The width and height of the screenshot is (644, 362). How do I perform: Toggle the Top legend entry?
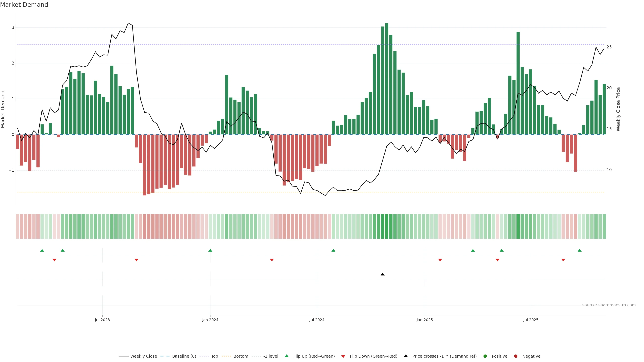click(x=214, y=356)
